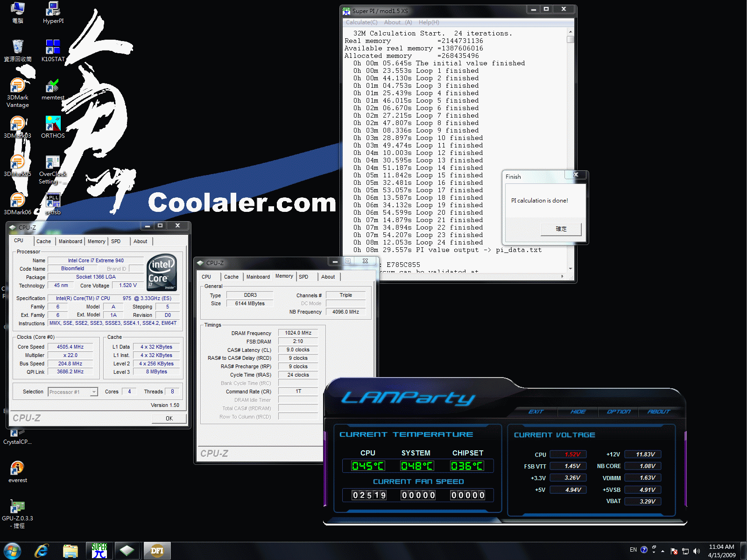The width and height of the screenshot is (747, 560).
Task: Switch to Cache tab in left CPU-Z
Action: pyautogui.click(x=43, y=241)
